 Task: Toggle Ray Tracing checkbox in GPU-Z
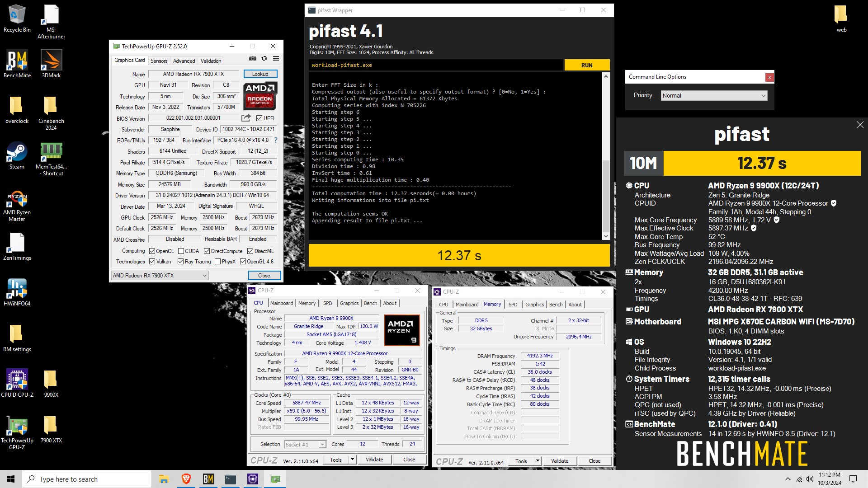(x=180, y=262)
